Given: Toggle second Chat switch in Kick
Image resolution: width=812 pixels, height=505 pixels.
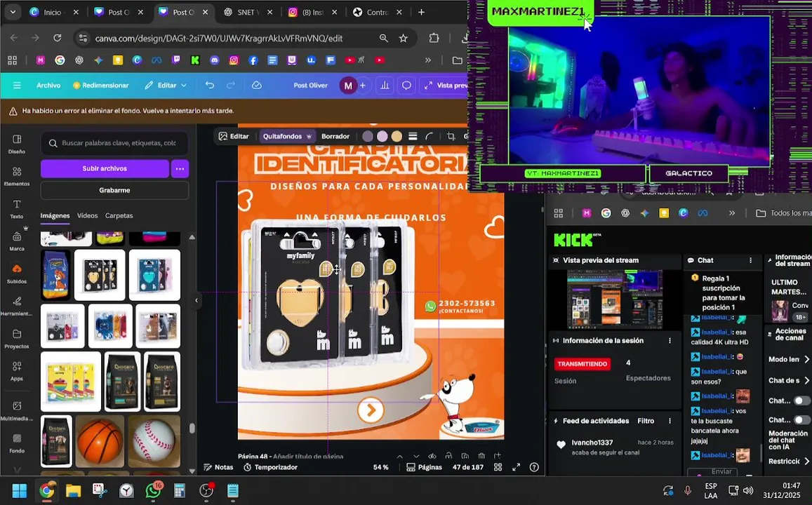Looking at the screenshot, I should pyautogui.click(x=801, y=420).
